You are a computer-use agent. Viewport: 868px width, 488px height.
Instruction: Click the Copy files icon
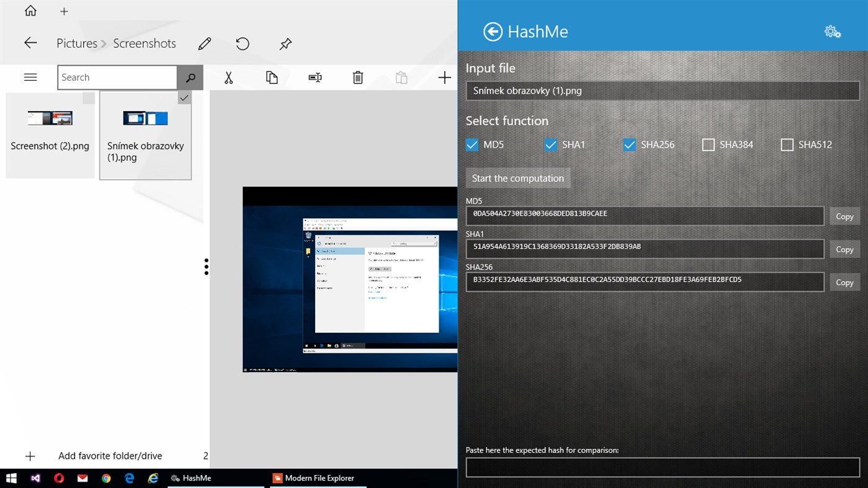pyautogui.click(x=271, y=77)
